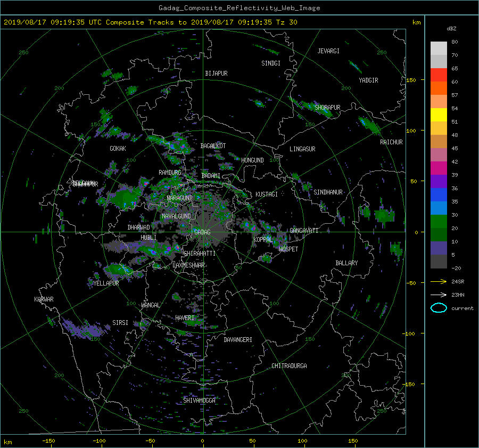Select the dark gray 5 dBZ swatch
This screenshot has height=448, width=479.
coord(439,261)
